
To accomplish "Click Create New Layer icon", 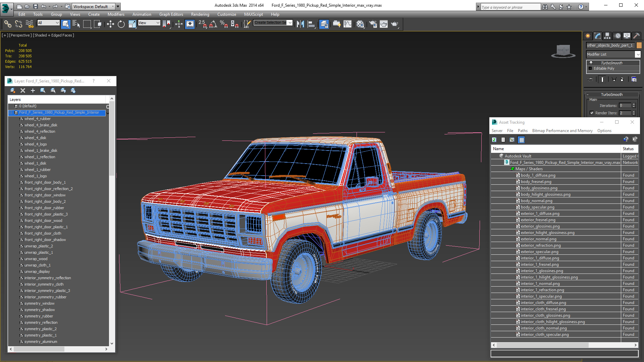I will point(12,90).
